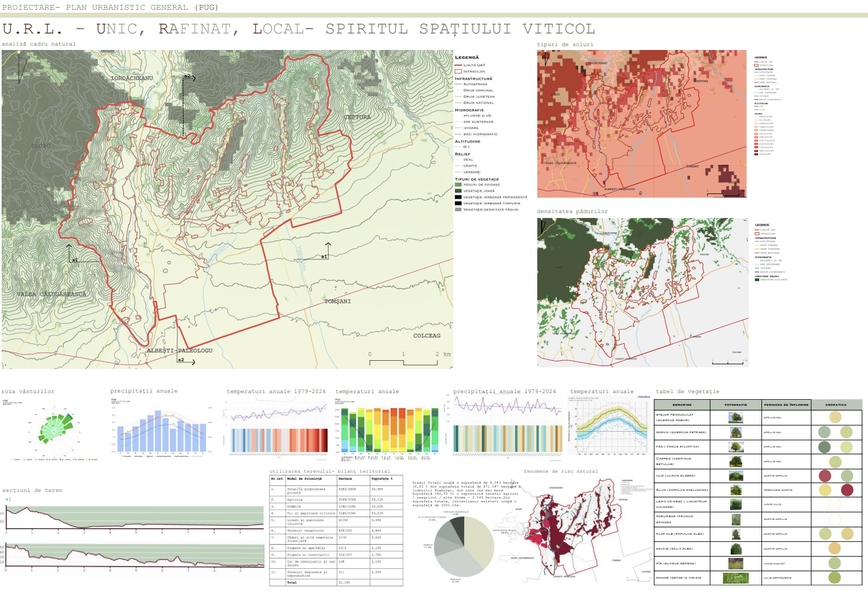Select the "tipuri de soluri" heading
This screenshot has width=868, height=593.
[565, 44]
